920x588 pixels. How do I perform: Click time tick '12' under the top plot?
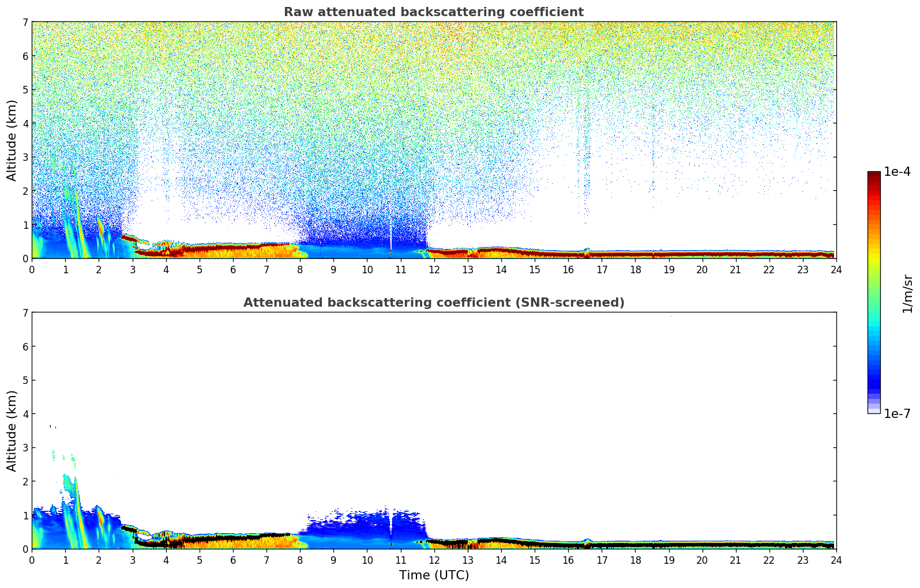(434, 269)
